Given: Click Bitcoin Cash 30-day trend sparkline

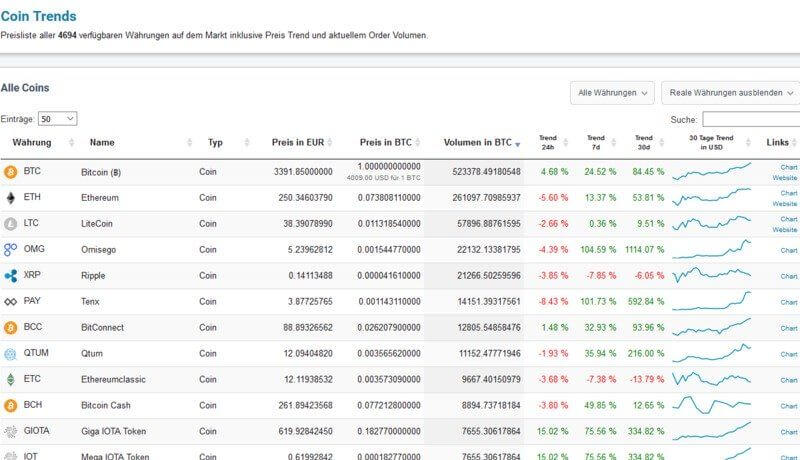Looking at the screenshot, I should (712, 405).
